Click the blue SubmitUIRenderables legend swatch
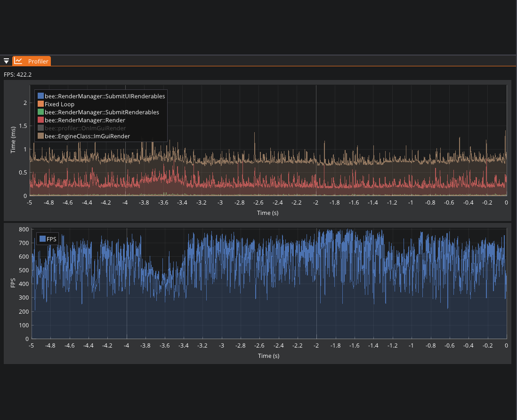The width and height of the screenshot is (517, 420). pyautogui.click(x=40, y=96)
